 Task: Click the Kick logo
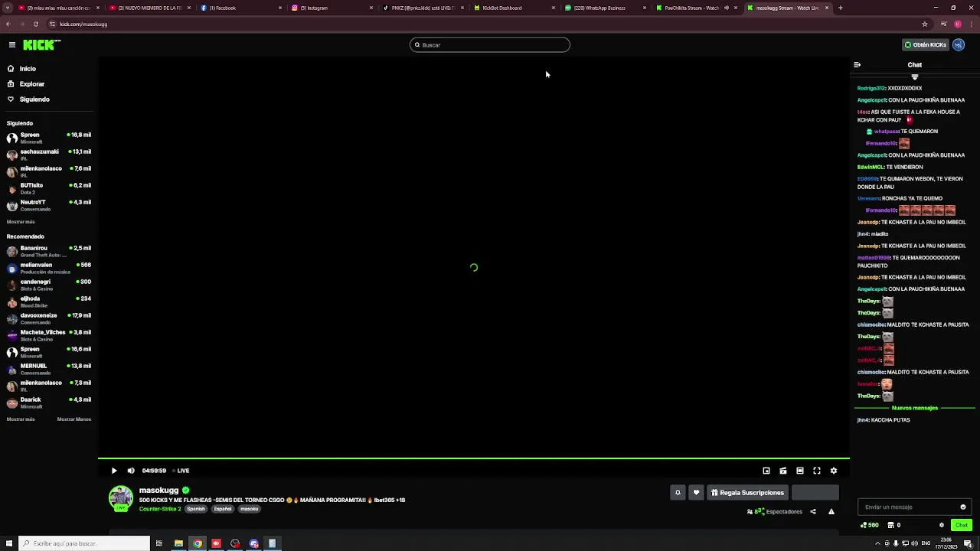[x=41, y=45]
